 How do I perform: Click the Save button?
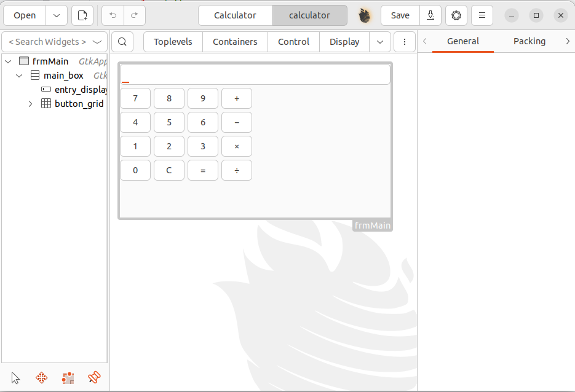[x=400, y=15]
